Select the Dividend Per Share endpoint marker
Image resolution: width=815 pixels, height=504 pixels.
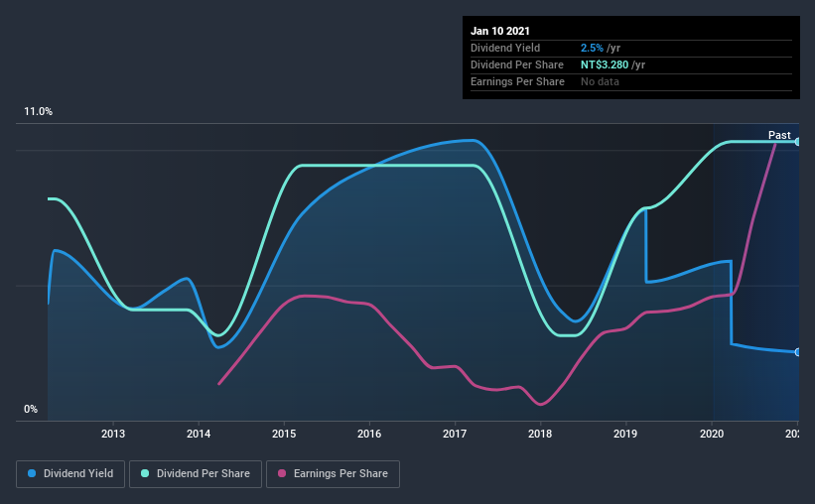tap(798, 141)
